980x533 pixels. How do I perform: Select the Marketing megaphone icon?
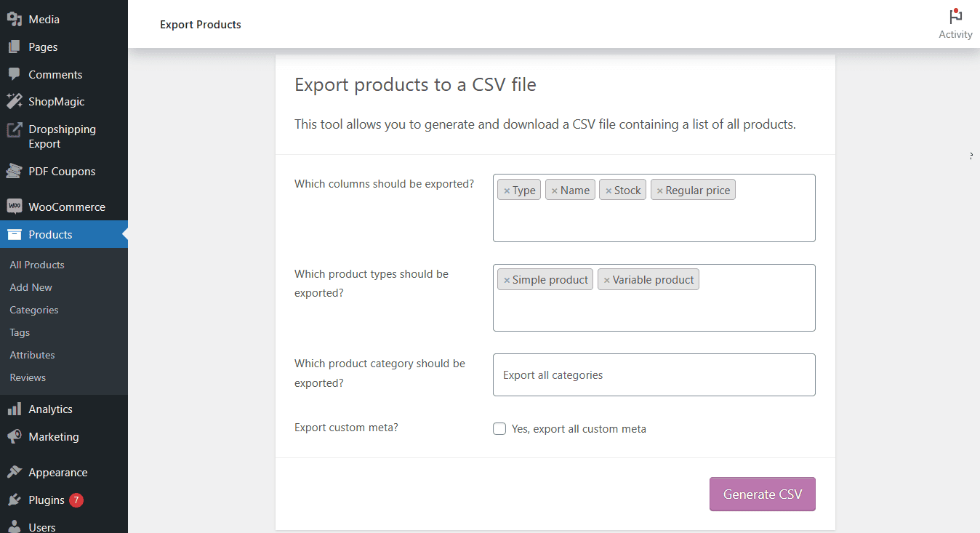(x=15, y=436)
